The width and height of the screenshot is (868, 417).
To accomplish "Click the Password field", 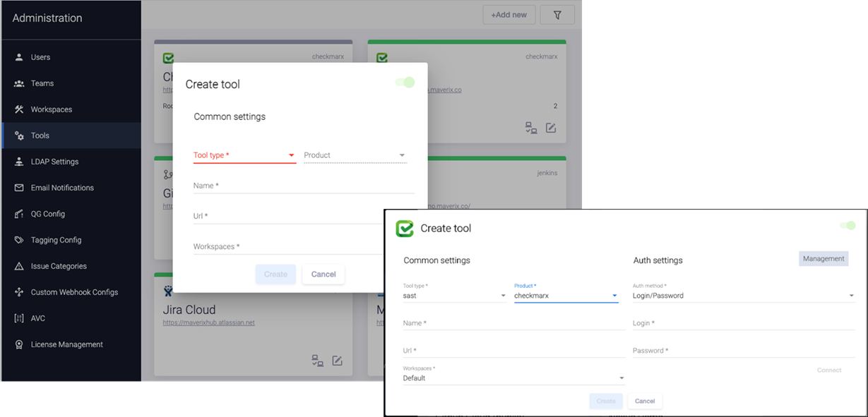I will coord(744,351).
